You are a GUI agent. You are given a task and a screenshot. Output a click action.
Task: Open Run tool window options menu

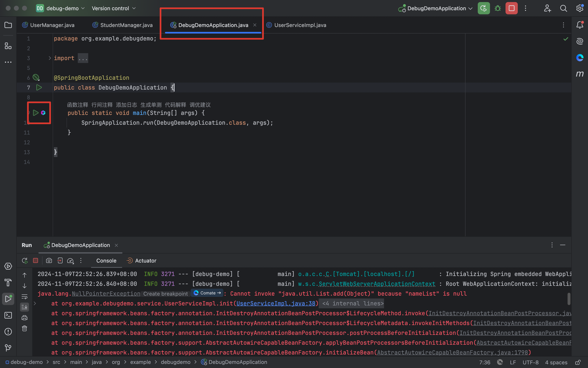[552, 245]
